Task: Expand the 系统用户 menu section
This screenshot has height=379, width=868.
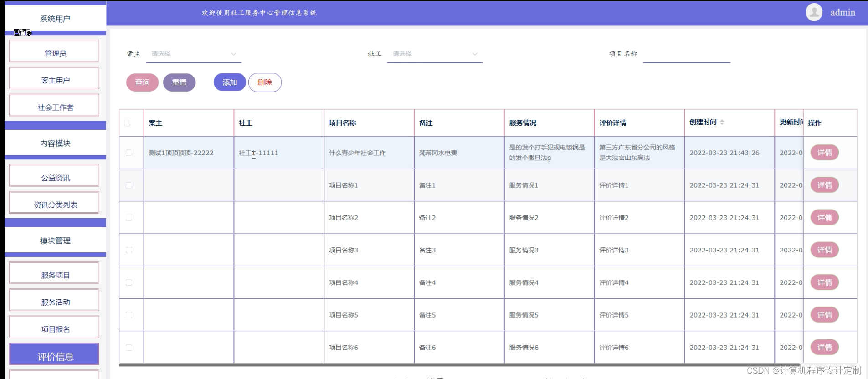Action: pos(55,19)
